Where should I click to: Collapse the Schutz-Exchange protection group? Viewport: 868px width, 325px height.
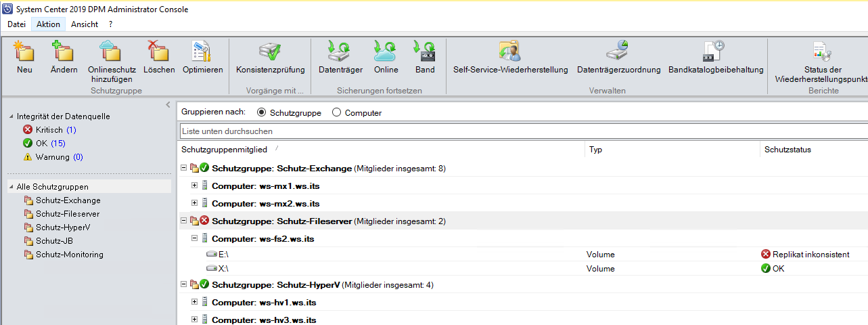(183, 168)
